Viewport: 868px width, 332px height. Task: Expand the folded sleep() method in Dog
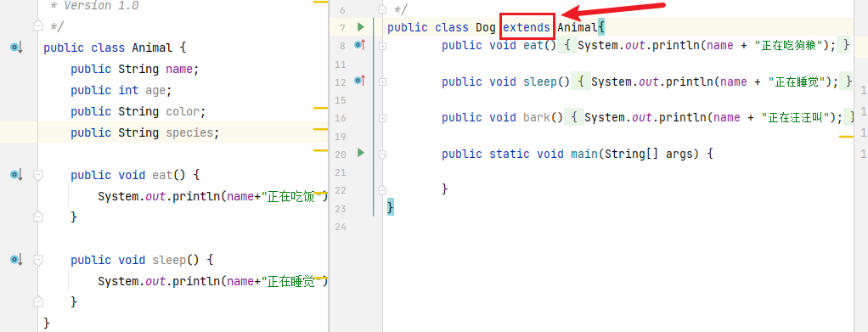pos(382,82)
